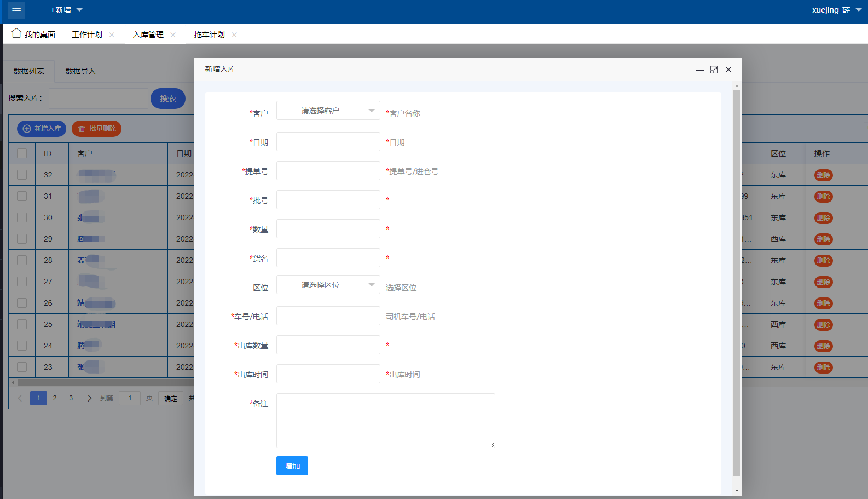Click the delete icon for row 32
The image size is (868, 499).
pyautogui.click(x=823, y=175)
